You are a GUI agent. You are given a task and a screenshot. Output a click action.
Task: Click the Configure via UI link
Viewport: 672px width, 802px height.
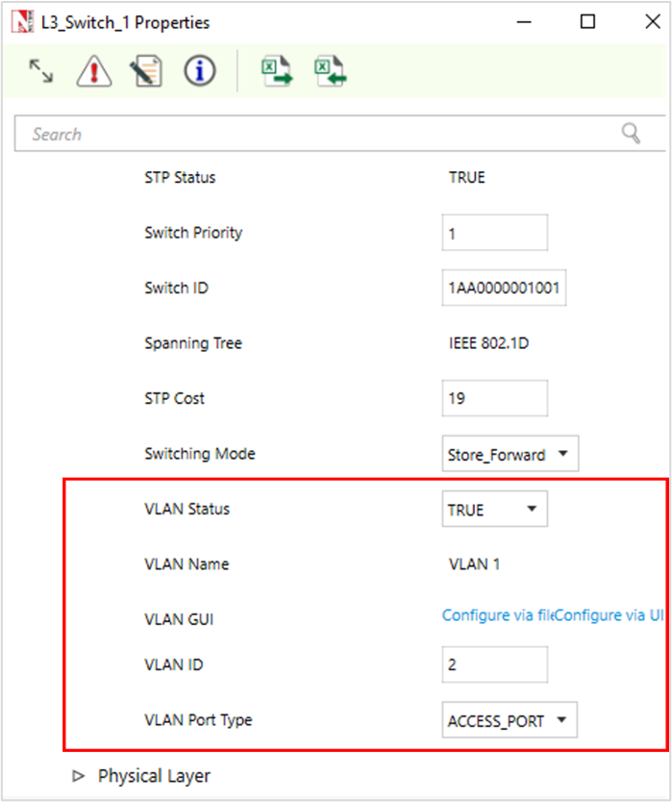(609, 615)
